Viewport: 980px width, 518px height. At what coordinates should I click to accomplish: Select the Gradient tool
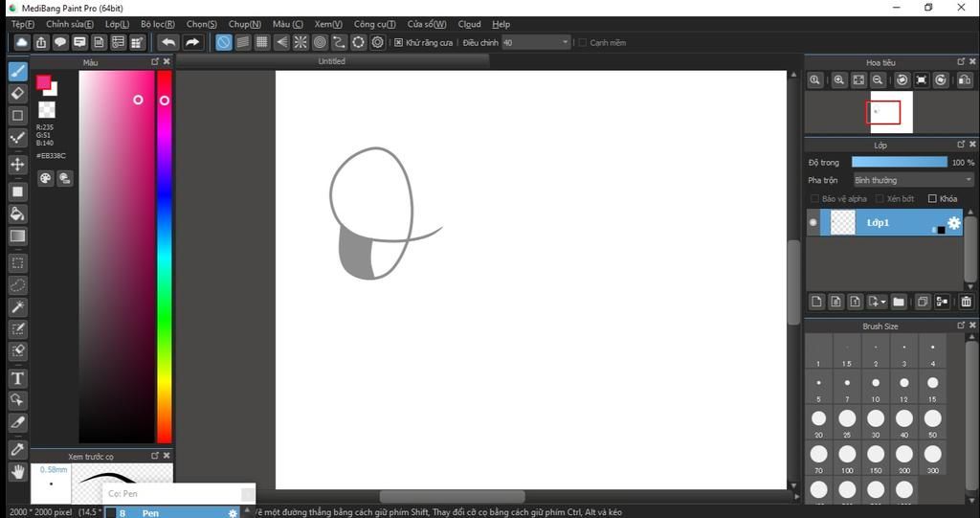(17, 236)
